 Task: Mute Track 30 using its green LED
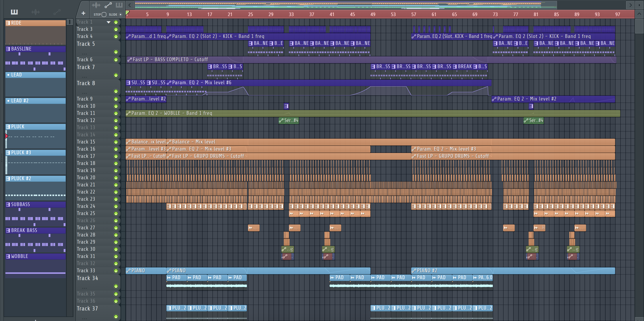[116, 249]
